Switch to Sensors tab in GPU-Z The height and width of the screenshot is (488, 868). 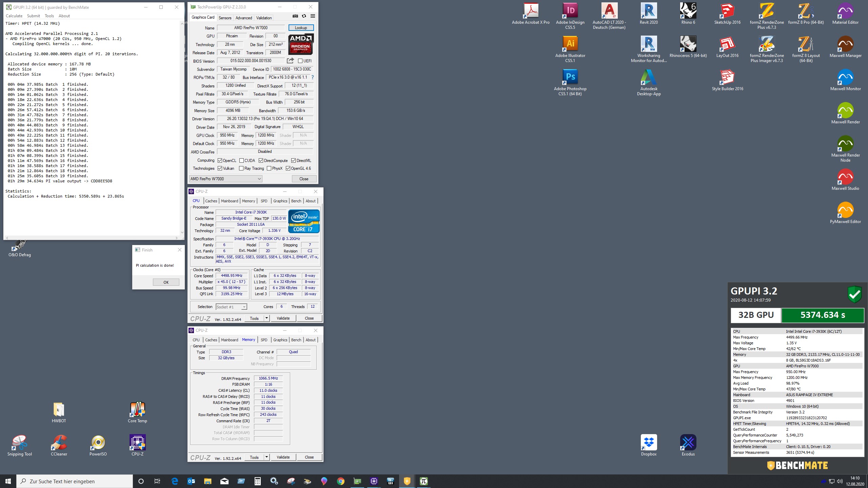coord(225,18)
